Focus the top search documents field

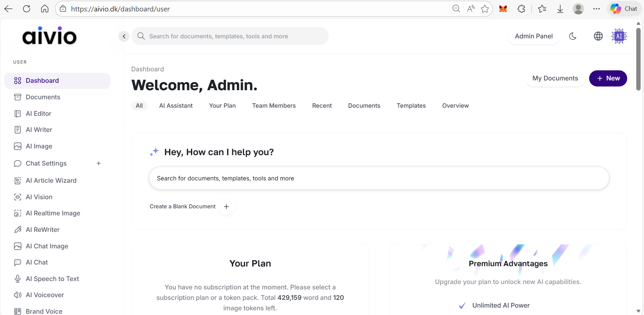[230, 36]
